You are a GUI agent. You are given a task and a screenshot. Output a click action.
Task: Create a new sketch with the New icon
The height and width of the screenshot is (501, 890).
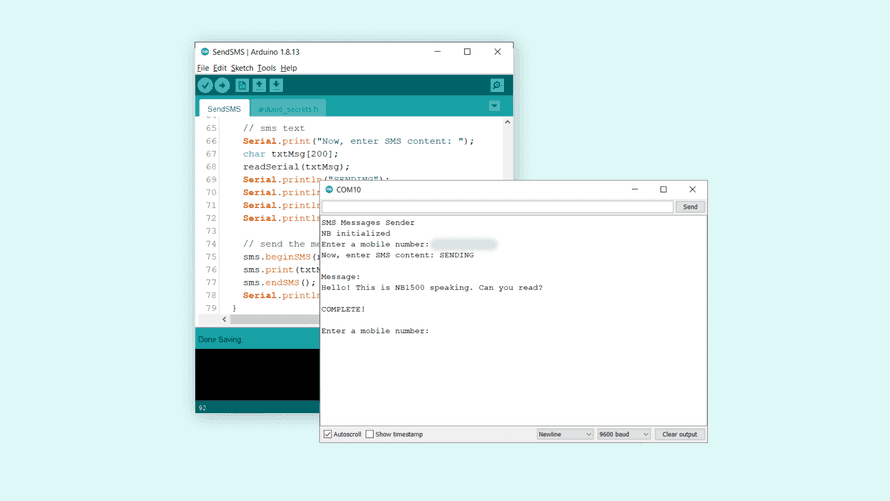pyautogui.click(x=242, y=85)
